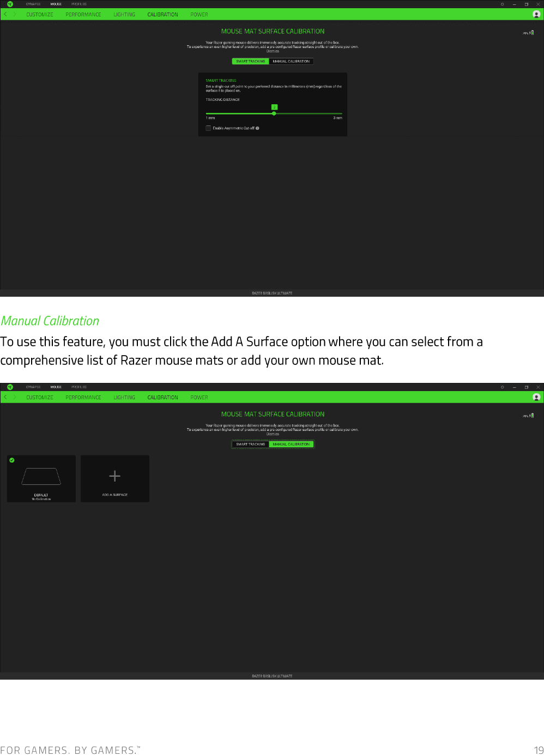Click the plus icon on Add A Surface
The width and height of the screenshot is (544, 756).
114,476
